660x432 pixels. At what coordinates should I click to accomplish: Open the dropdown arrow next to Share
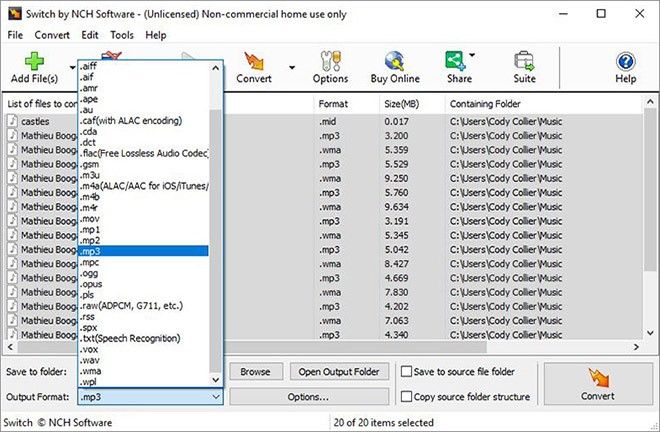[473, 56]
